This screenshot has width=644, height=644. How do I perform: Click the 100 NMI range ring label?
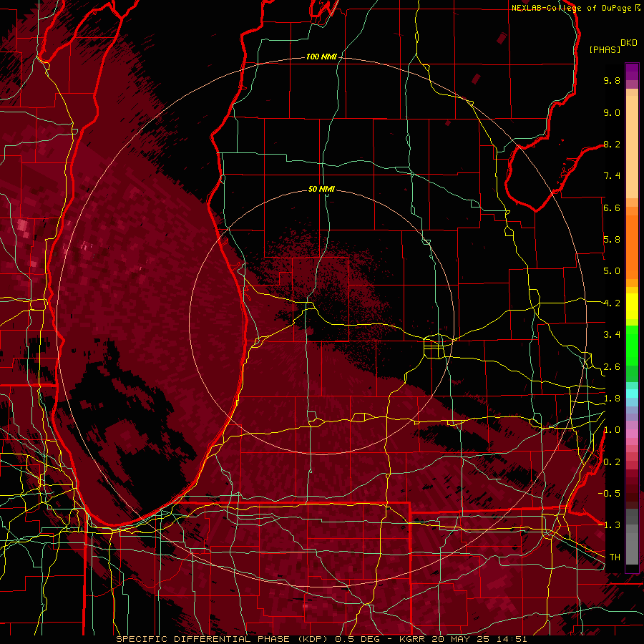(x=321, y=57)
